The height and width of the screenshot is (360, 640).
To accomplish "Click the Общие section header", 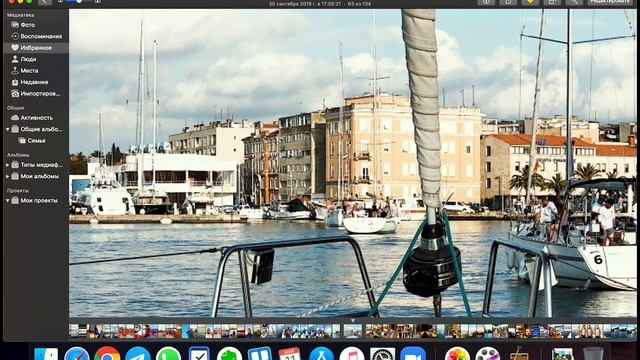I will tap(16, 108).
